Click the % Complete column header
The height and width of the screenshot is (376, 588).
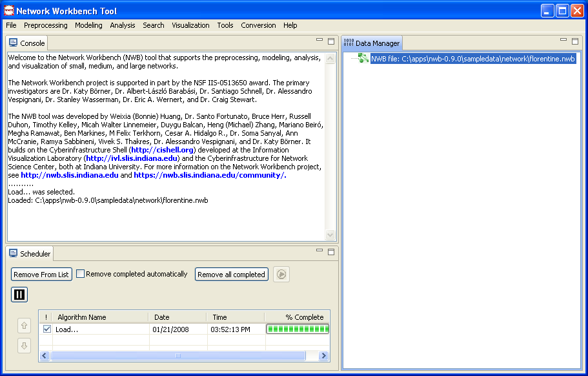297,317
